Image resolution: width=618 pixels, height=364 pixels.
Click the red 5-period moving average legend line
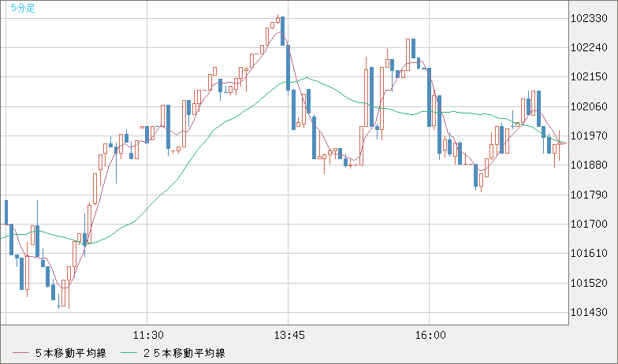(x=20, y=353)
